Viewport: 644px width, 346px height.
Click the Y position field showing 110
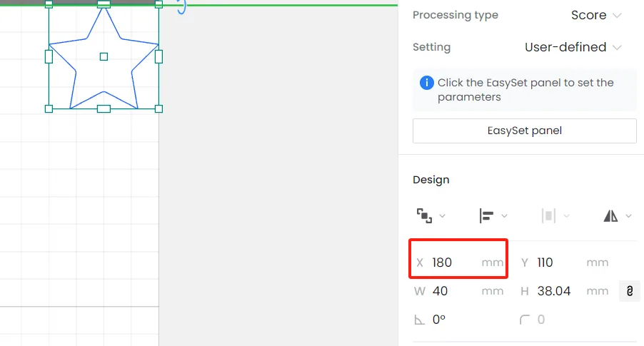(564, 263)
